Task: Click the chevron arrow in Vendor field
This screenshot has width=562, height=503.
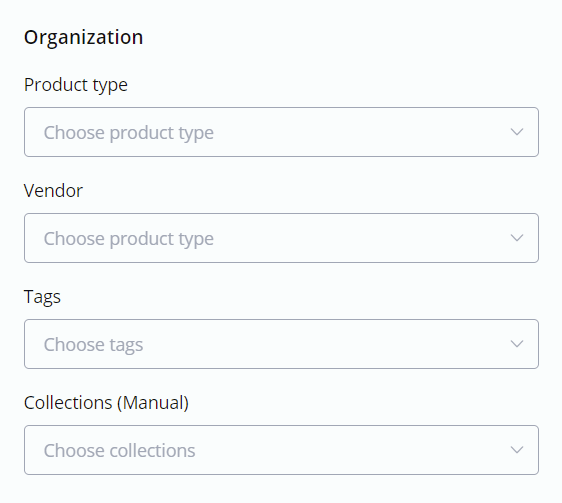Action: pyautogui.click(x=516, y=238)
